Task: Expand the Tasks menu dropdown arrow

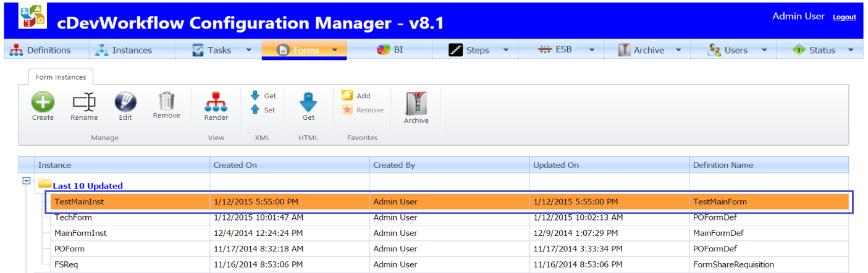Action: 248,50
